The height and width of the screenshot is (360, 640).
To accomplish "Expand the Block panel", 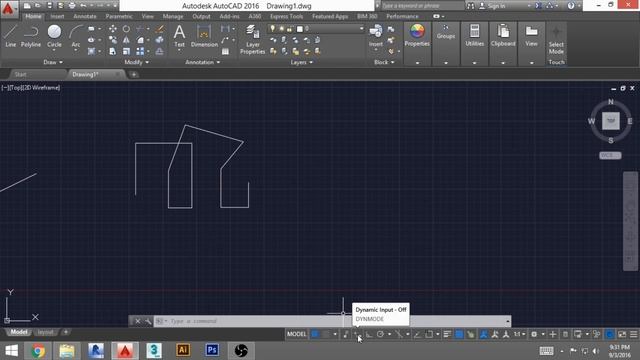I will click(x=384, y=62).
